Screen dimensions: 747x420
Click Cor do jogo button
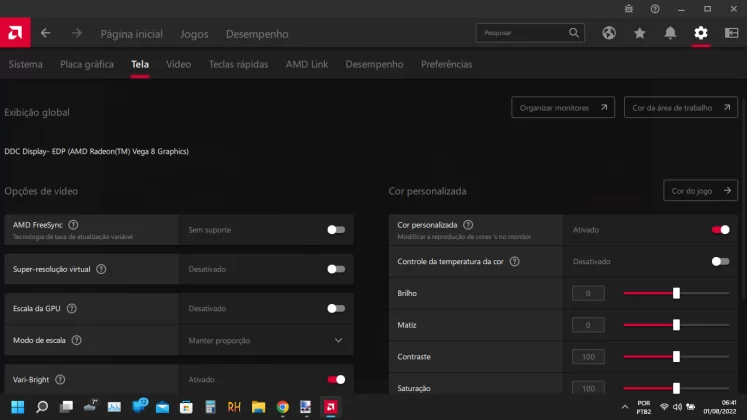pos(700,190)
